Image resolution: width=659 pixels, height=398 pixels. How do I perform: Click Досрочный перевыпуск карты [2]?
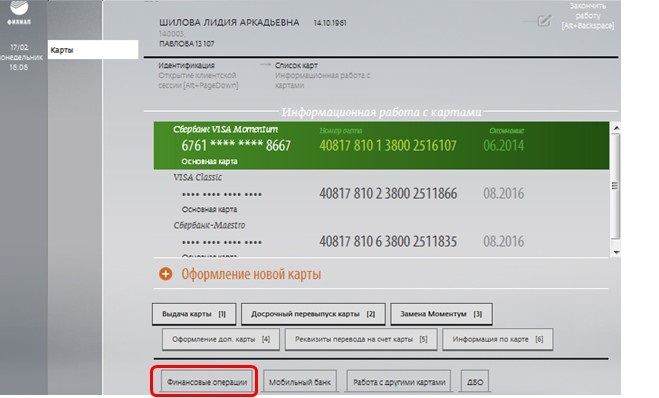click(x=313, y=314)
